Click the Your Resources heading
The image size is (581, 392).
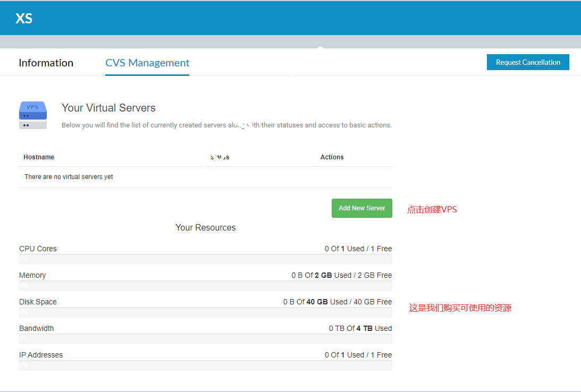click(205, 227)
